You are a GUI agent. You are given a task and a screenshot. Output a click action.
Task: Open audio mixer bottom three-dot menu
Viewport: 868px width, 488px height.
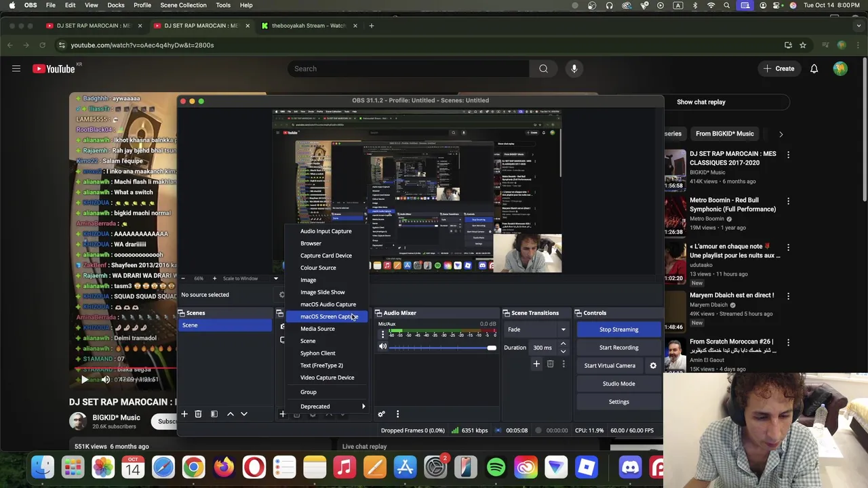tap(397, 414)
